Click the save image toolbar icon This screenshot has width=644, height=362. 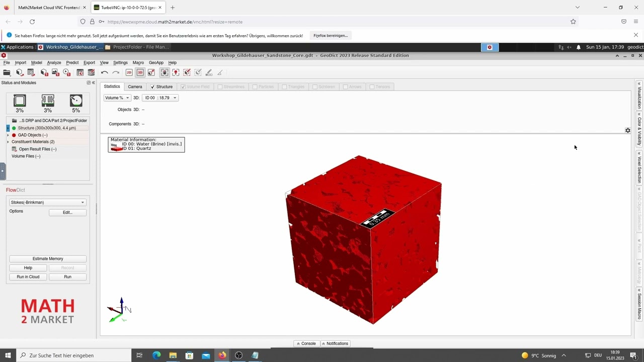point(55,72)
